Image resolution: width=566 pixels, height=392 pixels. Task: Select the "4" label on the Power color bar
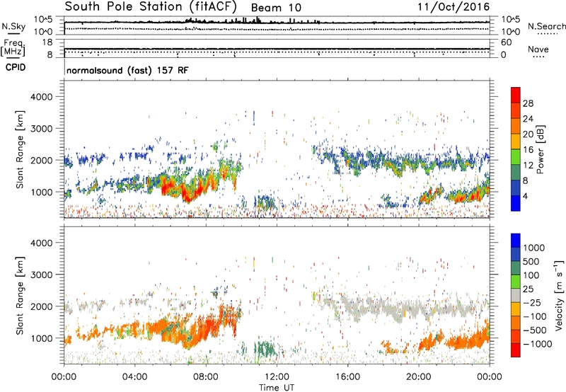point(525,196)
